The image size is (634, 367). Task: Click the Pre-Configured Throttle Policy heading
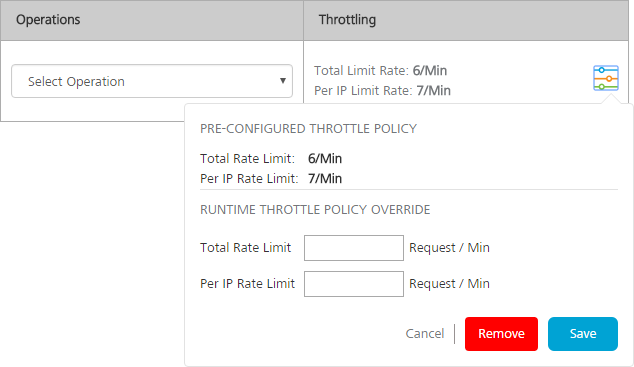click(309, 129)
